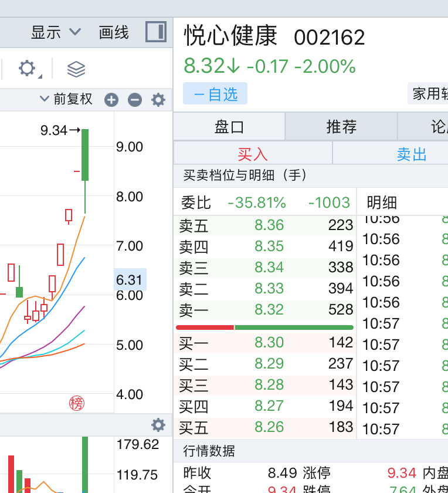The image size is (448, 493).
Task: Toggle the side panel layout icon
Action: click(x=156, y=32)
